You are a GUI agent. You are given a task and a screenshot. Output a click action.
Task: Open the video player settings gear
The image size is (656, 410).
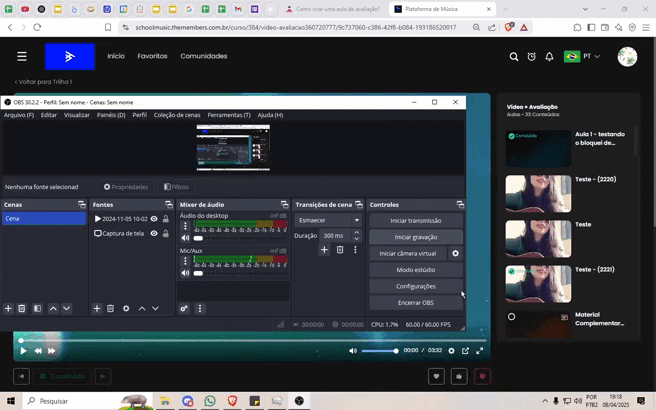coord(451,351)
